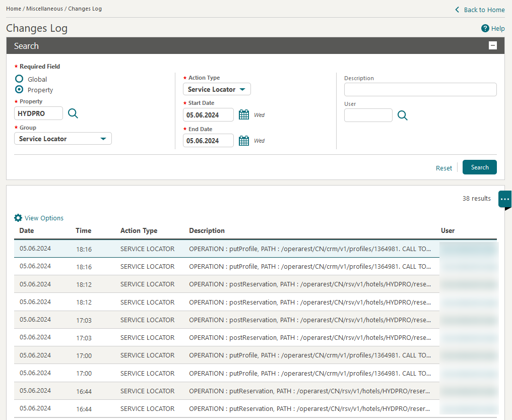The width and height of the screenshot is (512, 420).
Task: Click into the Description text field
Action: [x=420, y=89]
